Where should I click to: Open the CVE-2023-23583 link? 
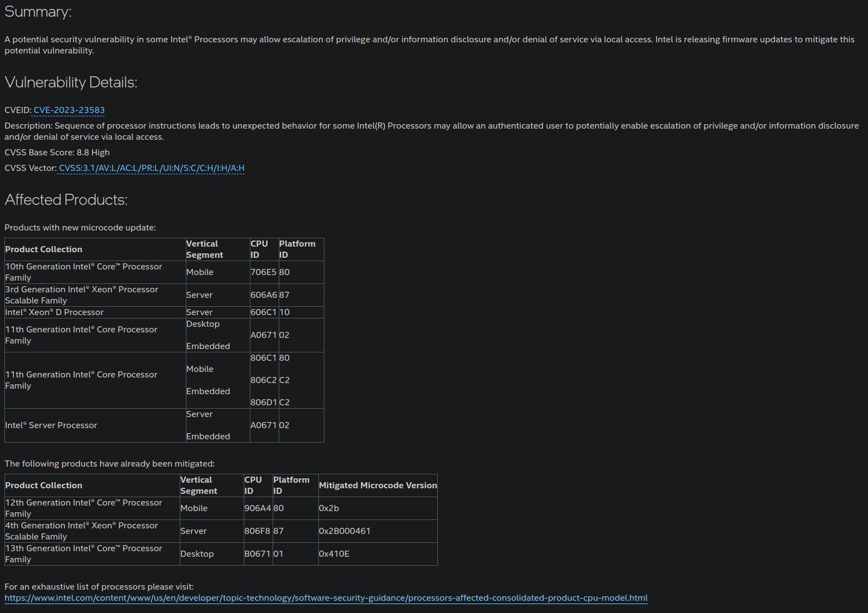(x=69, y=110)
